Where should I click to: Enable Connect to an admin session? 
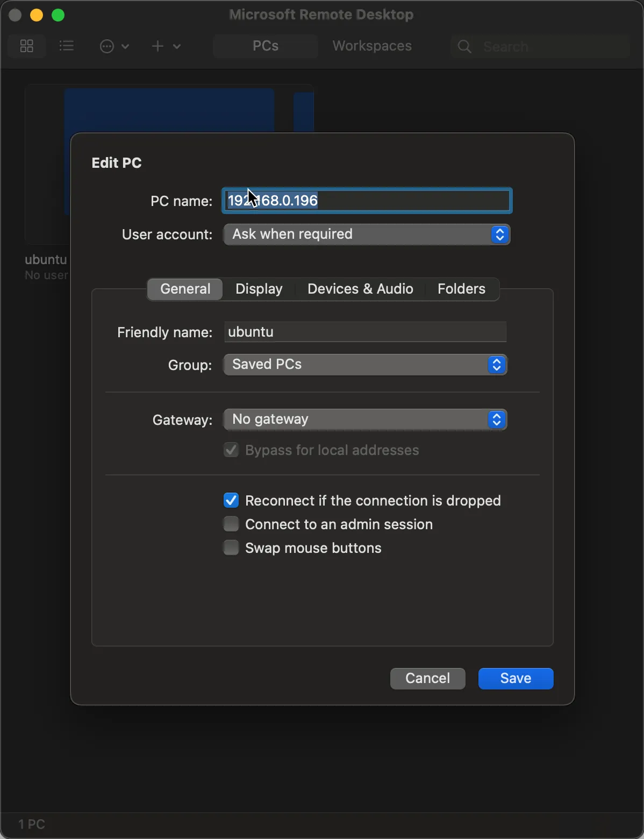point(231,524)
